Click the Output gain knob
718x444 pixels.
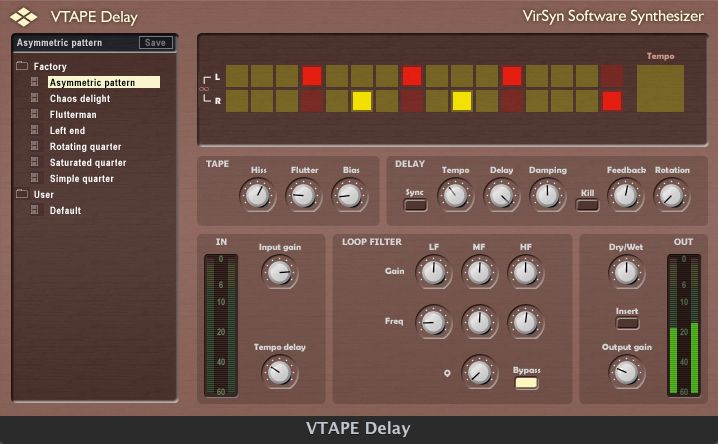[626, 372]
